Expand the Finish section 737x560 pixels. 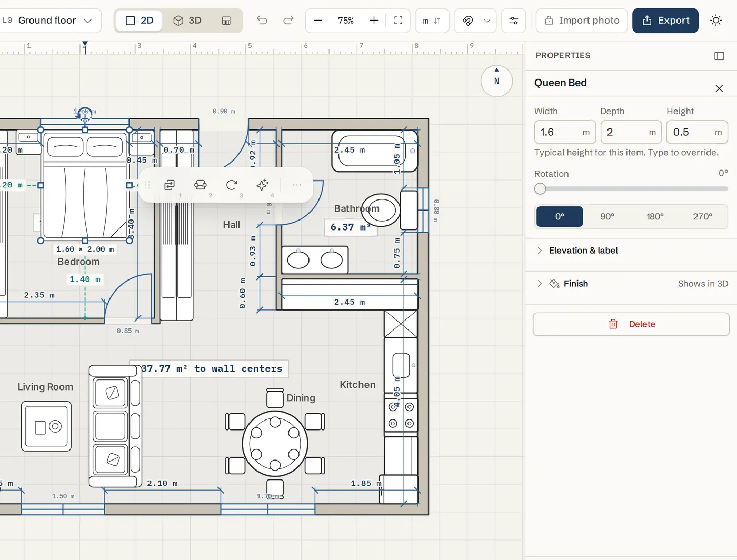click(x=631, y=284)
